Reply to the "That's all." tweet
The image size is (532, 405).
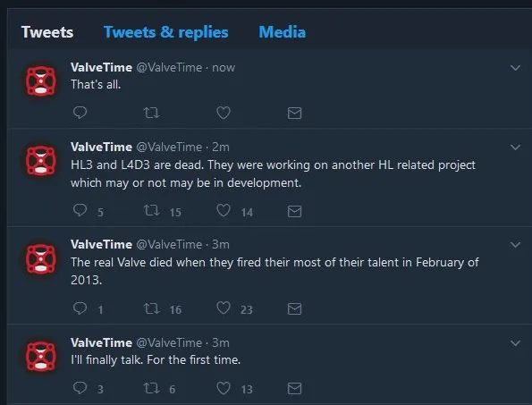pyautogui.click(x=80, y=113)
